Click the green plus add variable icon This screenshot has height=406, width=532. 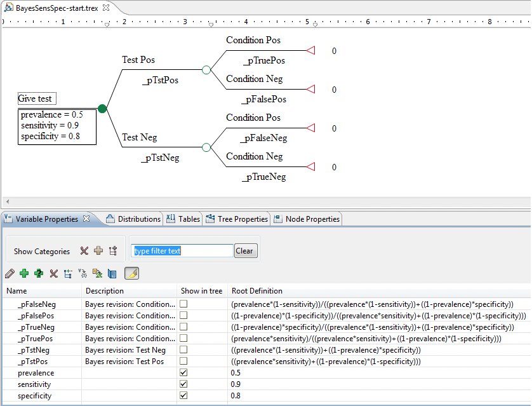point(24,274)
